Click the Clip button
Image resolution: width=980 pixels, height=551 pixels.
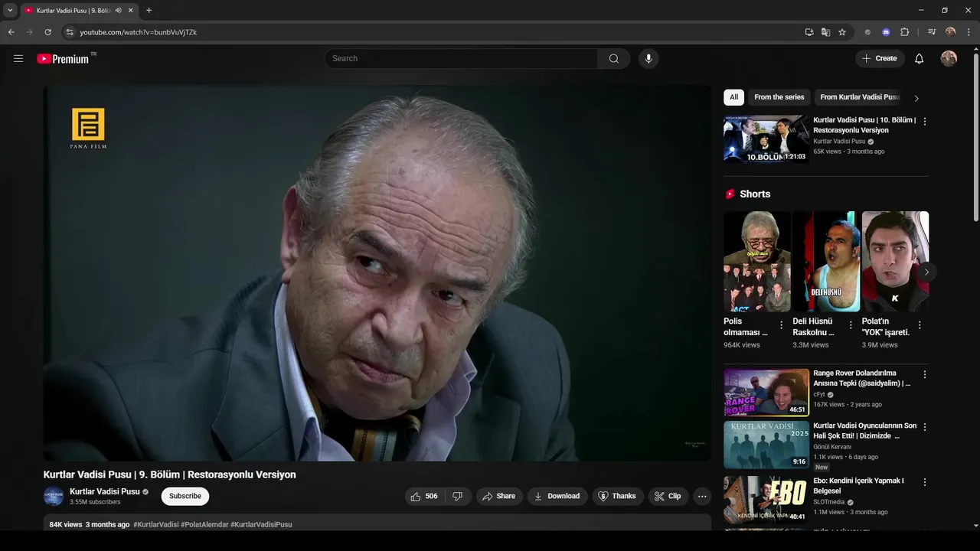coord(668,496)
